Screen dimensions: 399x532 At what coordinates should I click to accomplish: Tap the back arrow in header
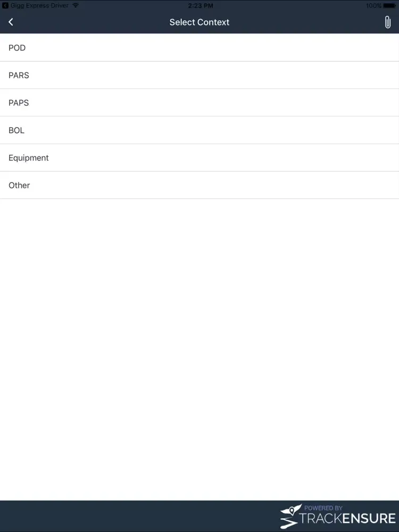click(11, 22)
